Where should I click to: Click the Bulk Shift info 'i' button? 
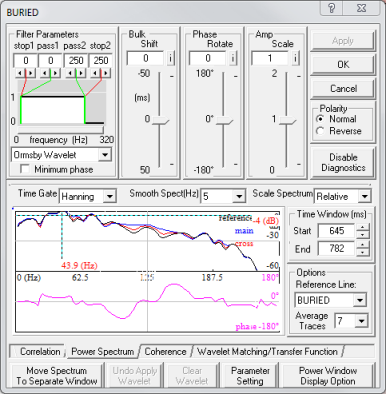[x=170, y=58]
